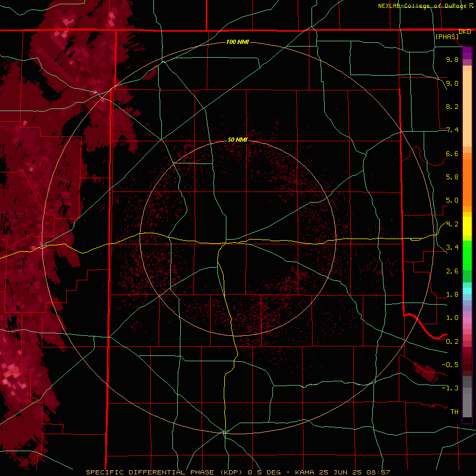Click the bright green segment of the color bar
Screen dimensions: 476x476
(467, 255)
